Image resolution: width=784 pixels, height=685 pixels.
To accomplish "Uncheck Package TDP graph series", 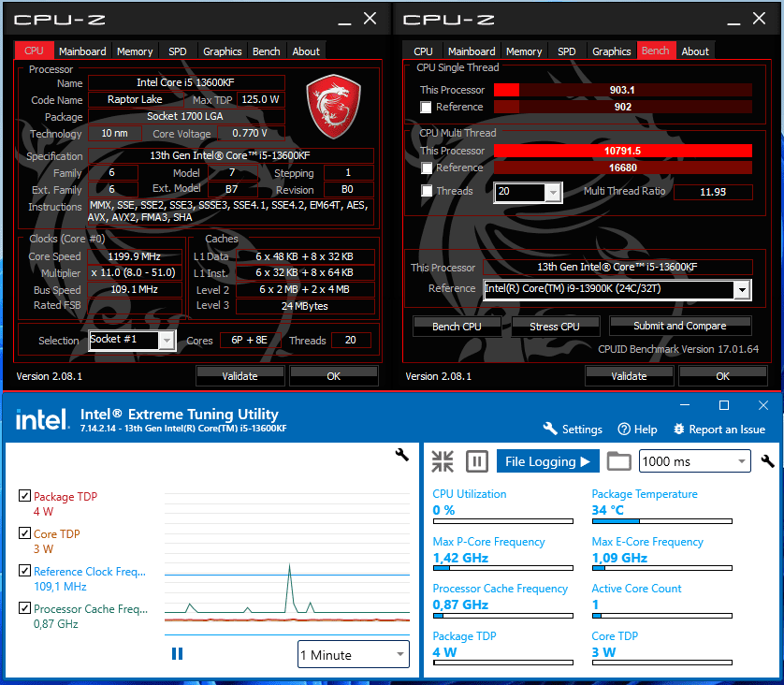I will point(24,495).
